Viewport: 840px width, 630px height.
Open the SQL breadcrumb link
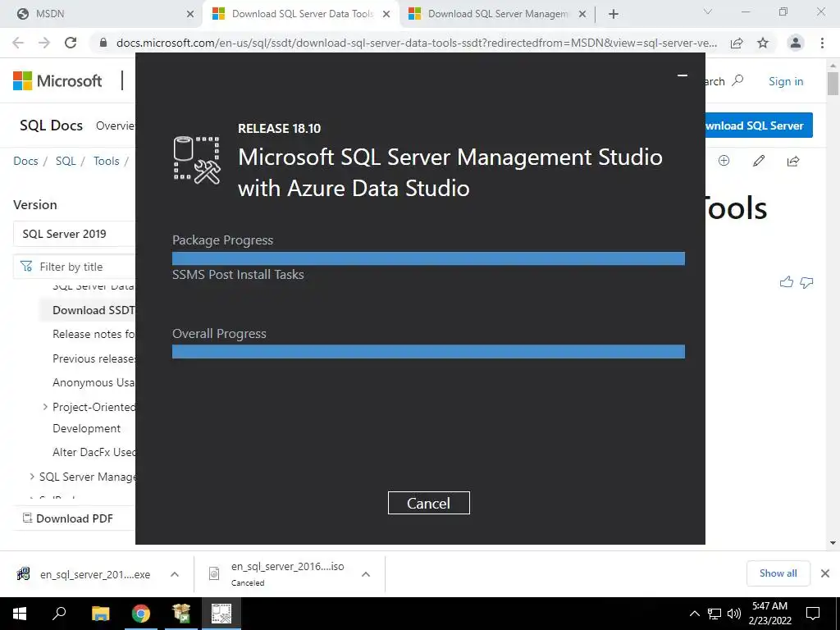66,161
